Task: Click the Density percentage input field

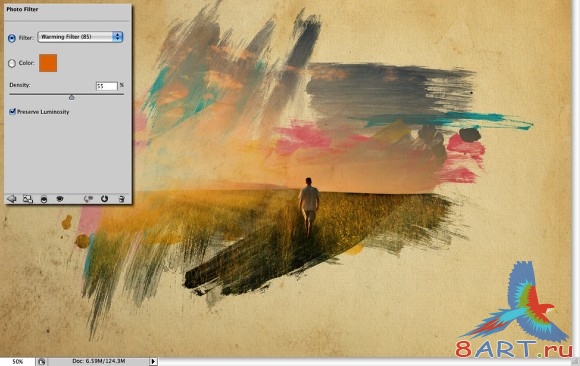Action: (x=107, y=86)
